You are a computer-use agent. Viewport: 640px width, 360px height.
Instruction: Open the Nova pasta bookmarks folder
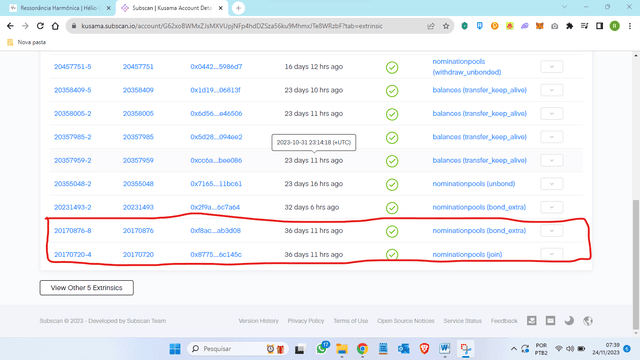[27, 42]
